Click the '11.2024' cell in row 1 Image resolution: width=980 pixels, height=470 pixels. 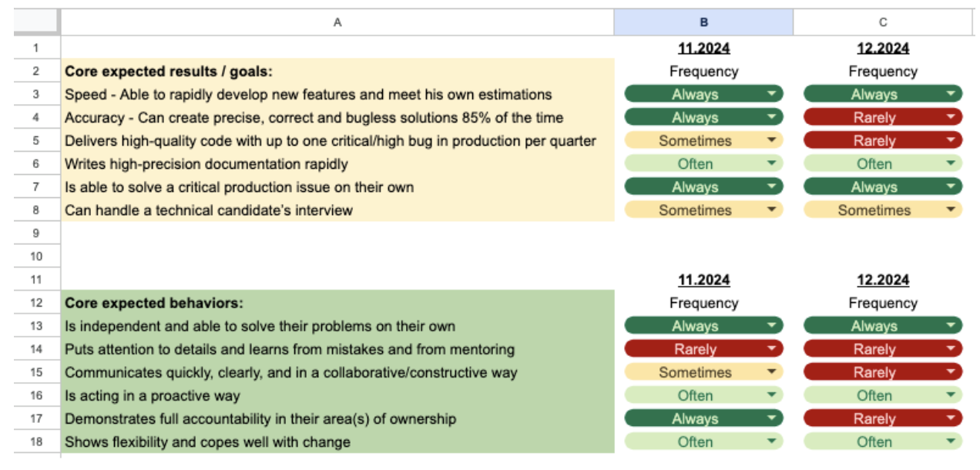[x=703, y=48]
